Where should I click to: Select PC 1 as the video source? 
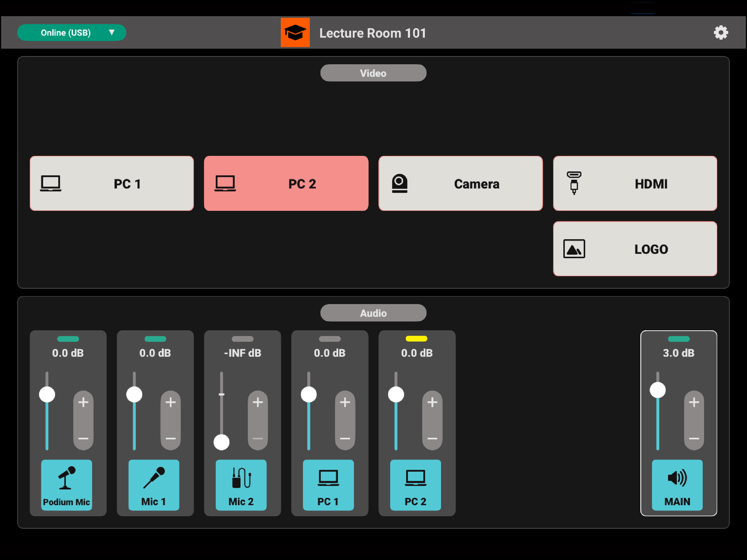tap(112, 183)
